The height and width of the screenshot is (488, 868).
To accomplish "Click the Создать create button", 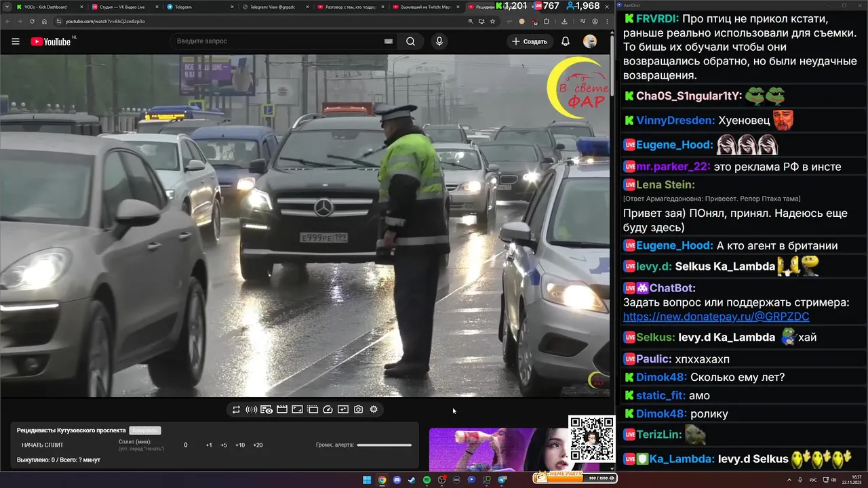I will (530, 41).
